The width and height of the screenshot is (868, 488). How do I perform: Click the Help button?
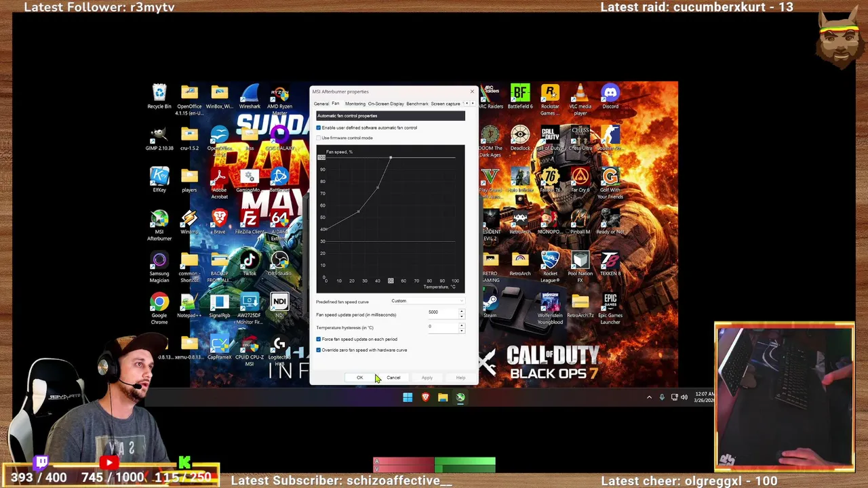pos(460,378)
